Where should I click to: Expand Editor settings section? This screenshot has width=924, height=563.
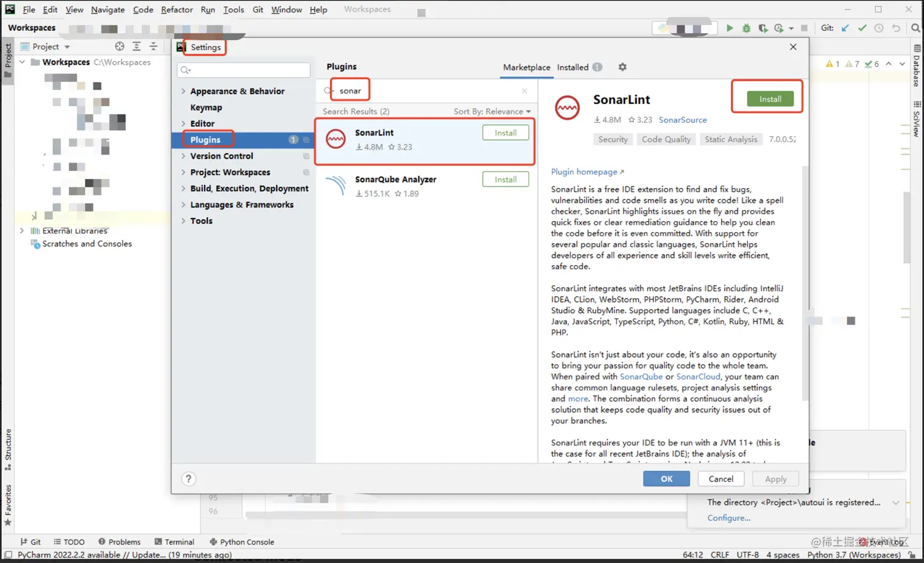[183, 123]
